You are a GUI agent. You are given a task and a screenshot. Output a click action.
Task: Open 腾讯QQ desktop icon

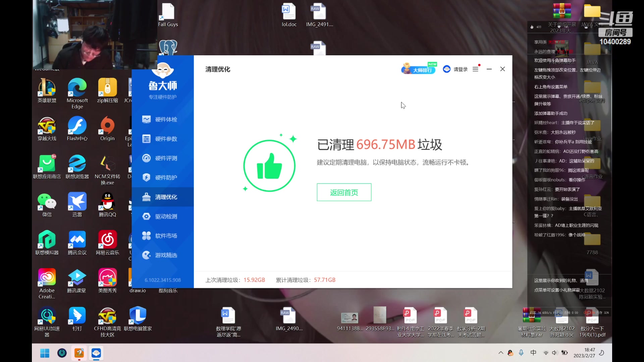pyautogui.click(x=107, y=205)
